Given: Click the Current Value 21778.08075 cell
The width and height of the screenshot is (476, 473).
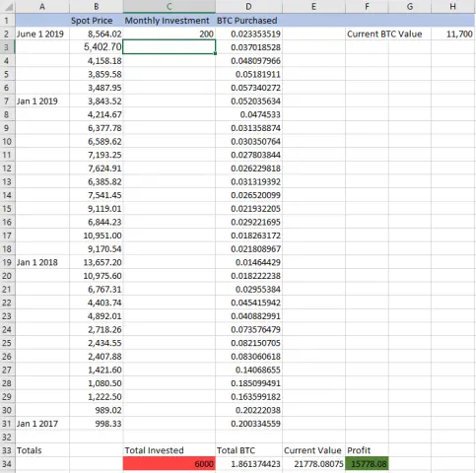Looking at the screenshot, I should point(313,464).
